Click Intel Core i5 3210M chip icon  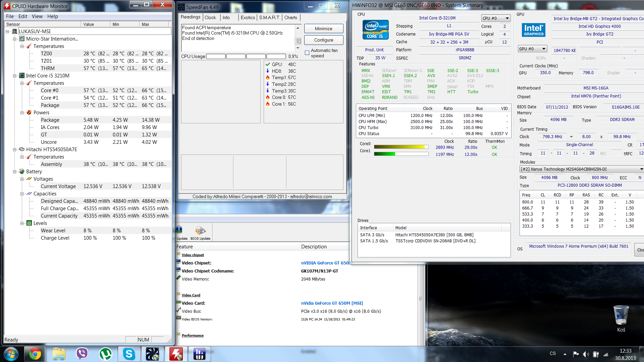point(22,75)
